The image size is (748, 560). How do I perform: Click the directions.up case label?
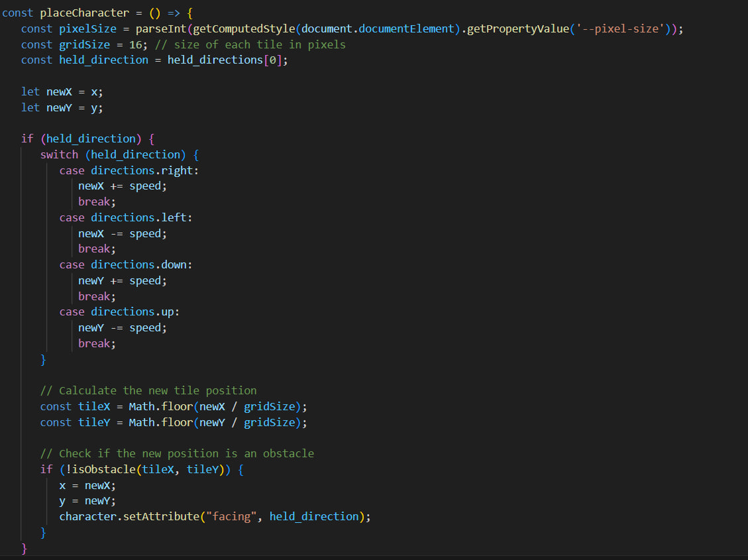coord(135,311)
